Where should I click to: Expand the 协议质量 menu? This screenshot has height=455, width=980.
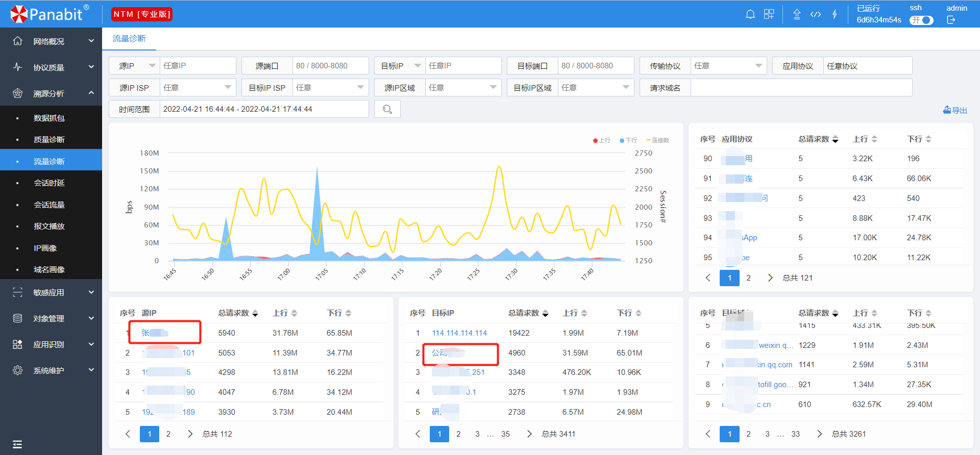51,67
